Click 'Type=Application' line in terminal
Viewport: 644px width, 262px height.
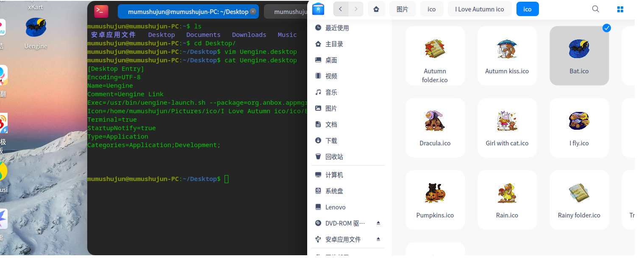(x=118, y=137)
